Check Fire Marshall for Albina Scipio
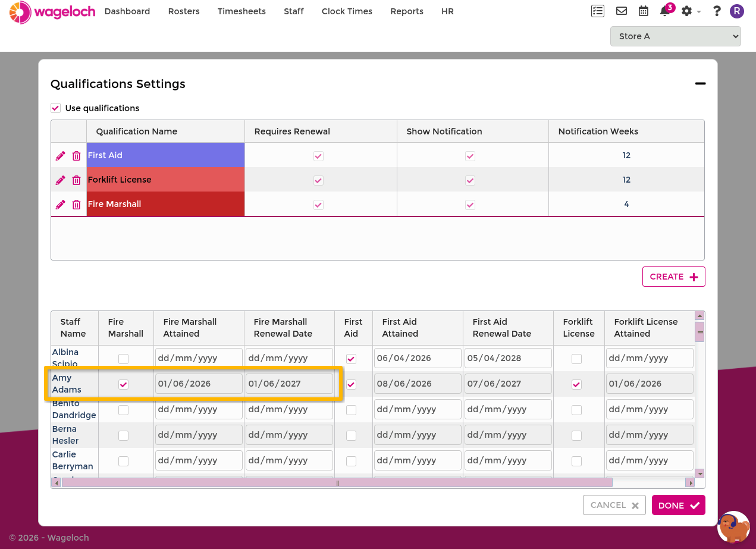The height and width of the screenshot is (549, 756). point(123,359)
